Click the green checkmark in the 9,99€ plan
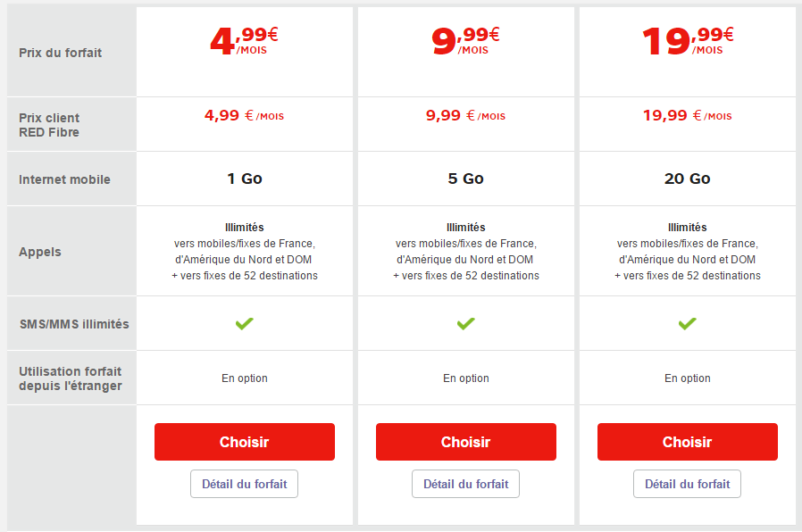The height and width of the screenshot is (532, 802). 465,323
